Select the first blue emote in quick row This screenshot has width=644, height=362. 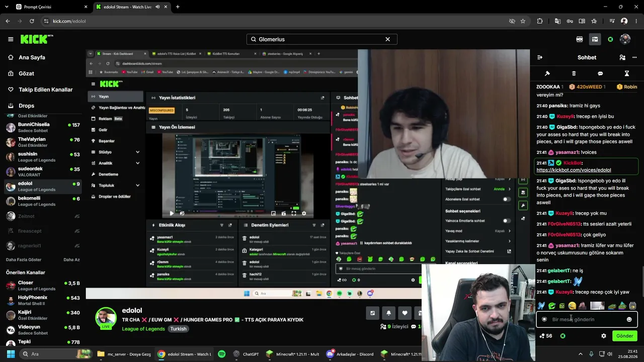pos(541,306)
